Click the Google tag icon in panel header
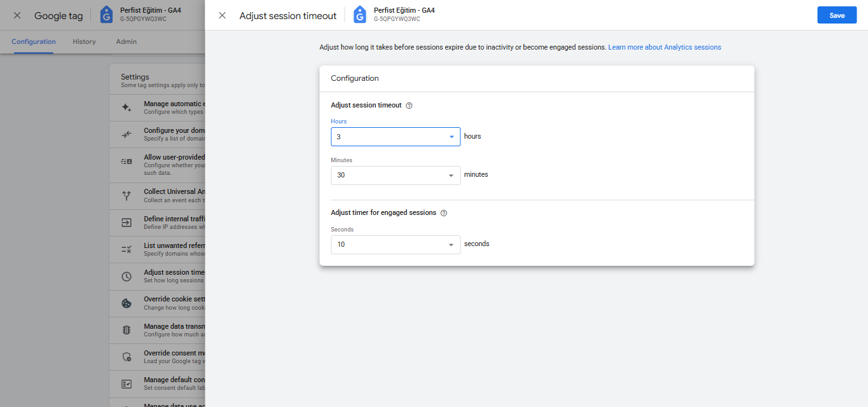Screen dimensions: 868x407 click(x=360, y=15)
